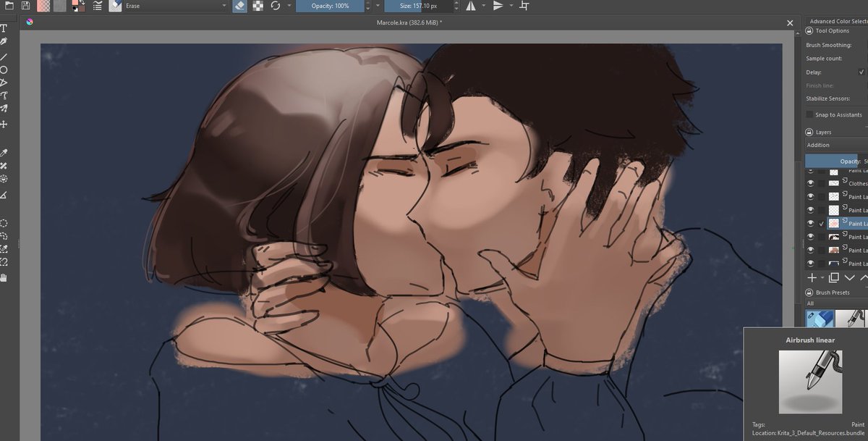Select the Ellipse tool
Image resolution: width=868 pixels, height=441 pixels.
pos(4,70)
